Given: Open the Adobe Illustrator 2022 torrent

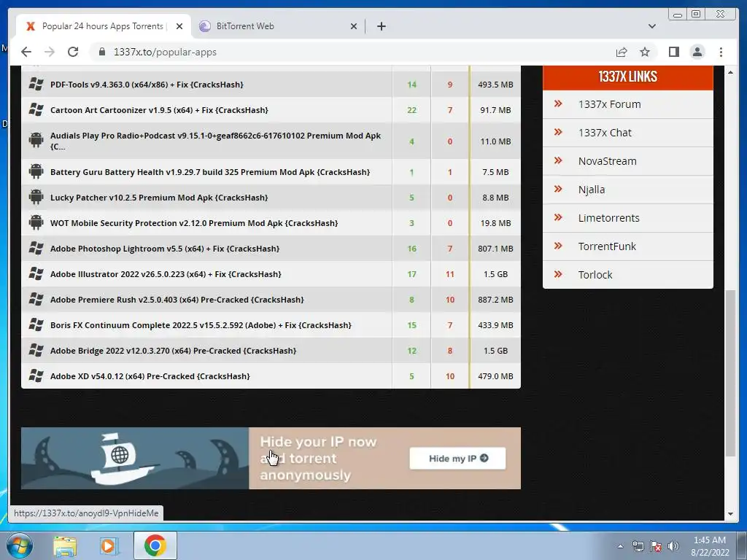Looking at the screenshot, I should [x=166, y=274].
